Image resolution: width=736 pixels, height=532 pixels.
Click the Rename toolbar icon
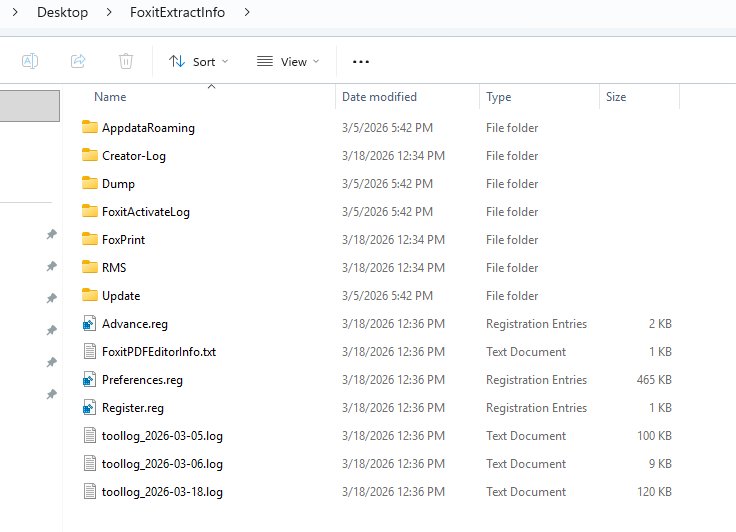[30, 62]
